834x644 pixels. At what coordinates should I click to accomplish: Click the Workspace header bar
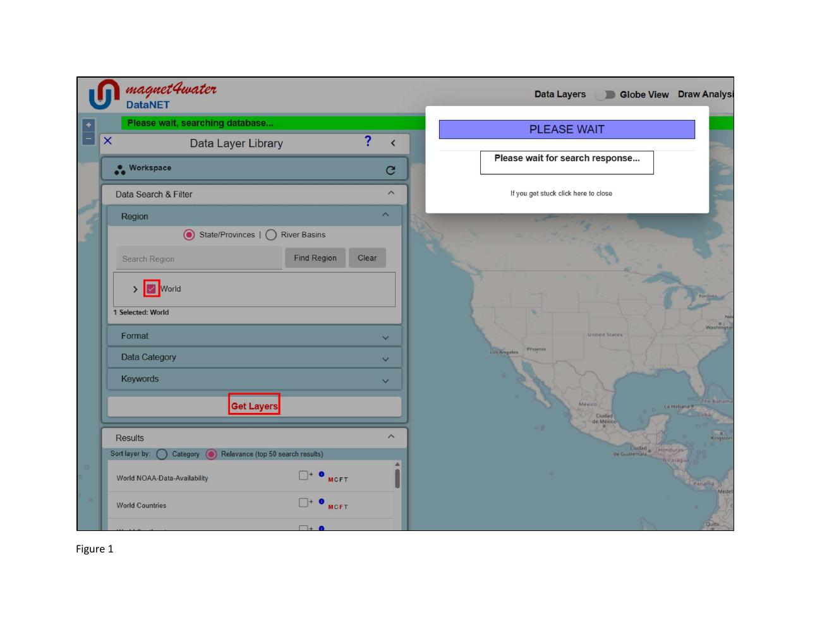tap(255, 169)
